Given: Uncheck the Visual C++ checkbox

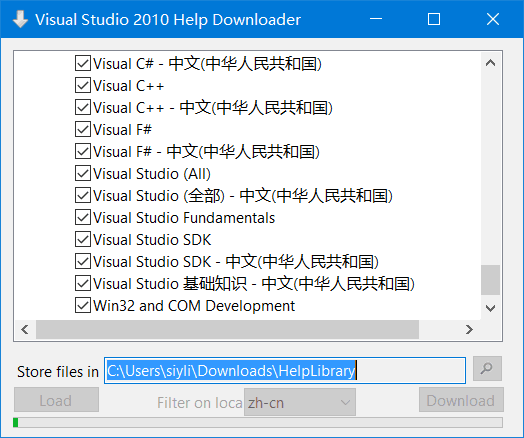Looking at the screenshot, I should click(x=83, y=86).
